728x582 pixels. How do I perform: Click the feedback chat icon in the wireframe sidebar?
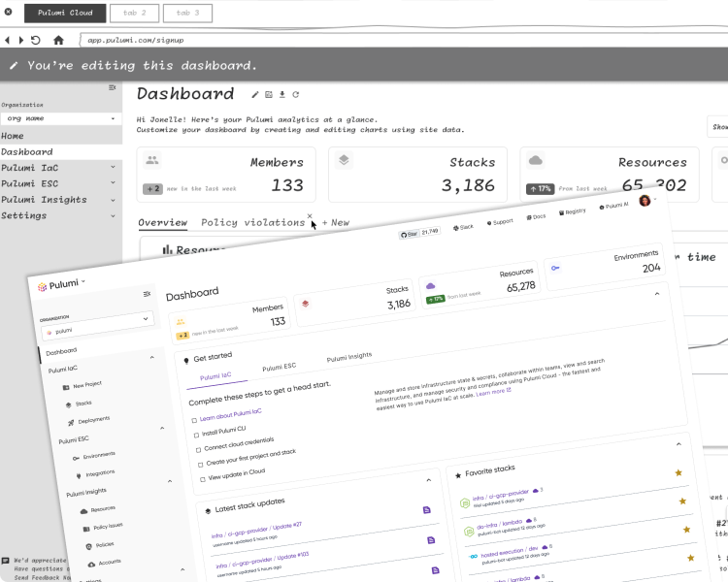[x=5, y=561]
